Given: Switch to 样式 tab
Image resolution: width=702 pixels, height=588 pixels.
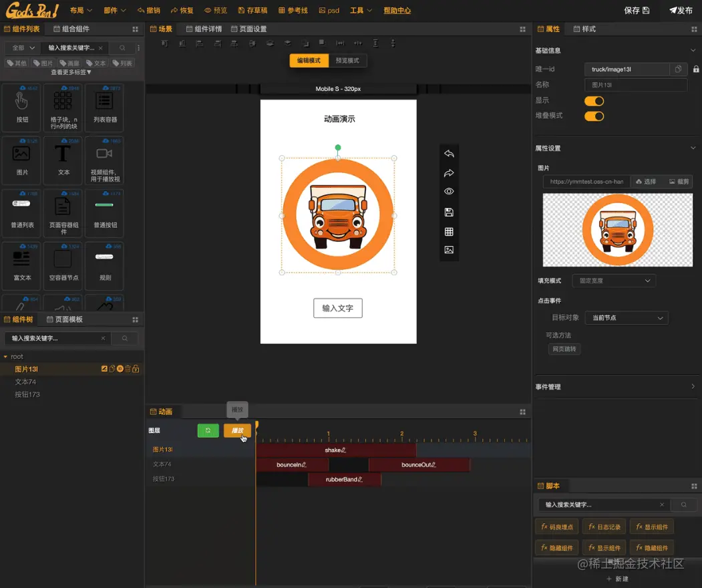Looking at the screenshot, I should pyautogui.click(x=584, y=29).
